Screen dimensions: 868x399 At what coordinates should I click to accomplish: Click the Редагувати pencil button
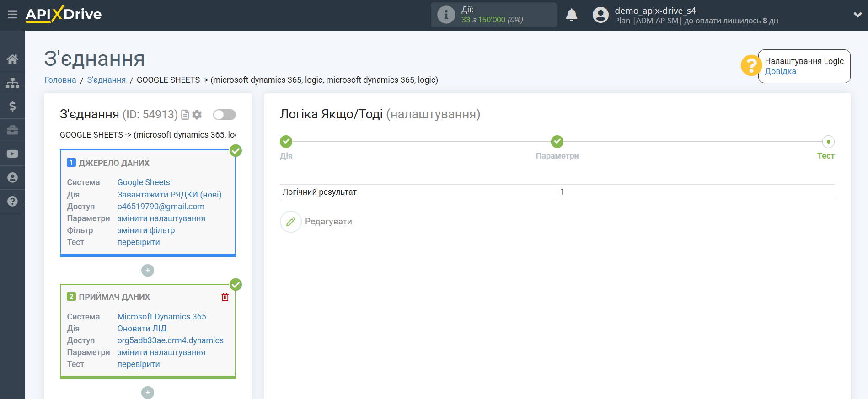[x=291, y=222]
